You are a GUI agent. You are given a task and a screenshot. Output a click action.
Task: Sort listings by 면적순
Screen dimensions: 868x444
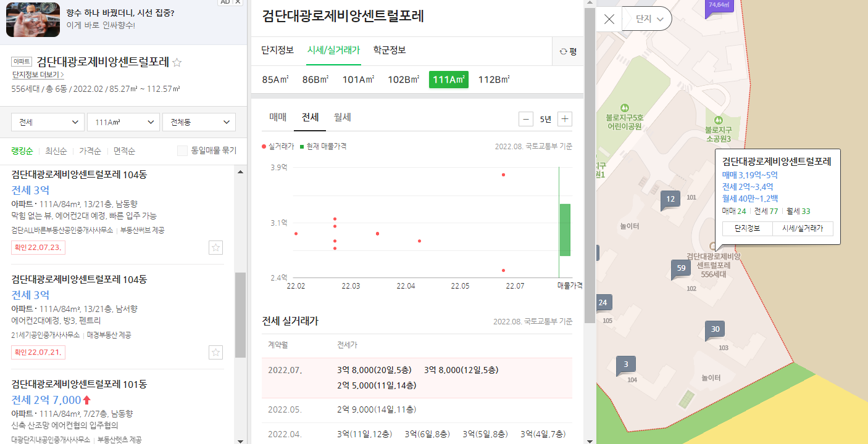click(x=124, y=150)
